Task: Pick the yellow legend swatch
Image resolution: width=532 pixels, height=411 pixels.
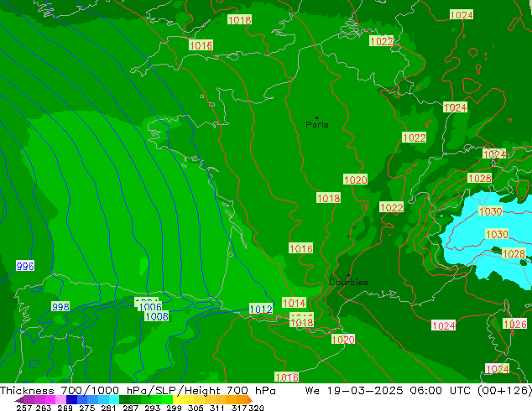Action: pyautogui.click(x=179, y=399)
